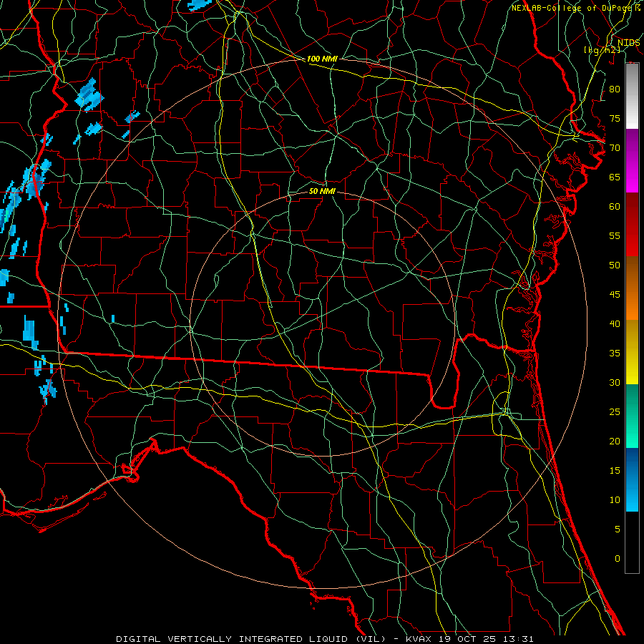Image resolution: width=644 pixels, height=644 pixels.
Task: Click the dark red segment of the color scale
Action: click(x=632, y=224)
